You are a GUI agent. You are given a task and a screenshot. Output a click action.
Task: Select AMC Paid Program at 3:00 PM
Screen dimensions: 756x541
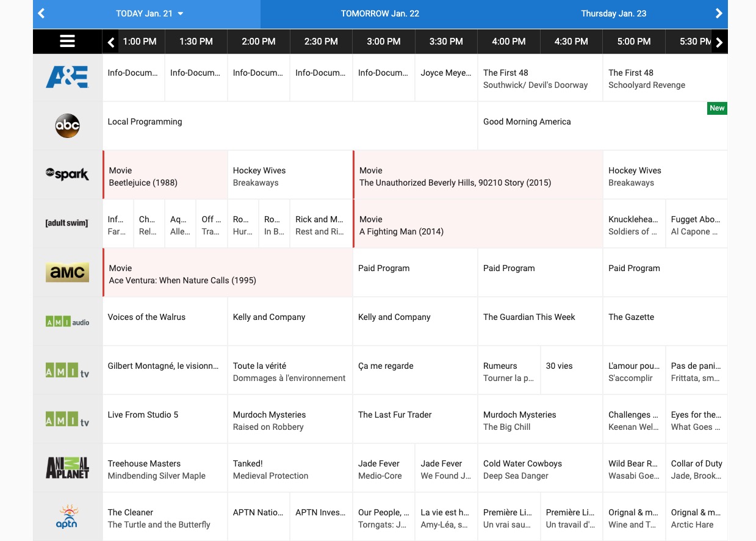415,272
